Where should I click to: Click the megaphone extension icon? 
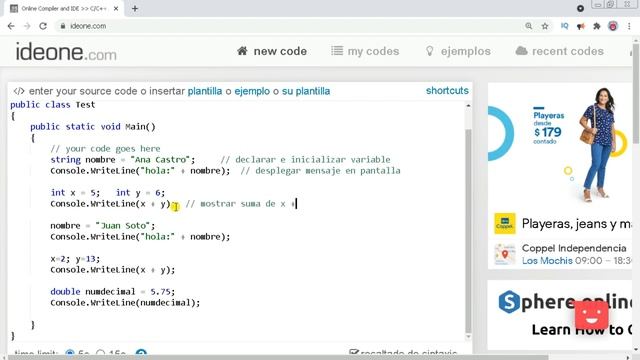tap(580, 26)
